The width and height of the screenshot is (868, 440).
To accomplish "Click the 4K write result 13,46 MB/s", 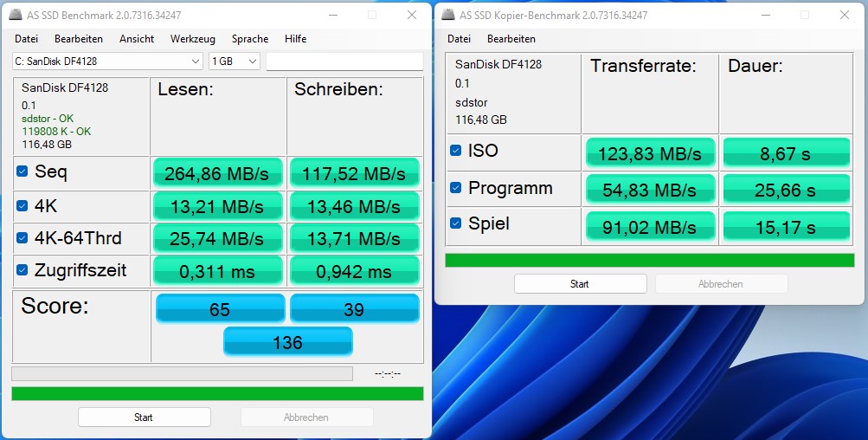I will coord(354,207).
